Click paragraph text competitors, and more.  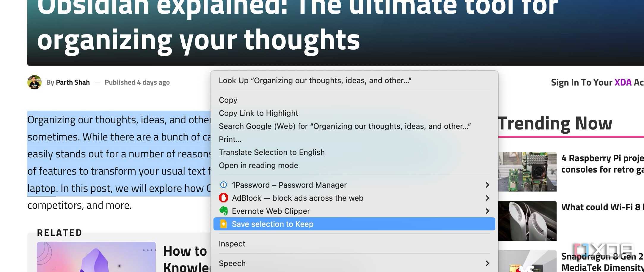pyautogui.click(x=79, y=205)
